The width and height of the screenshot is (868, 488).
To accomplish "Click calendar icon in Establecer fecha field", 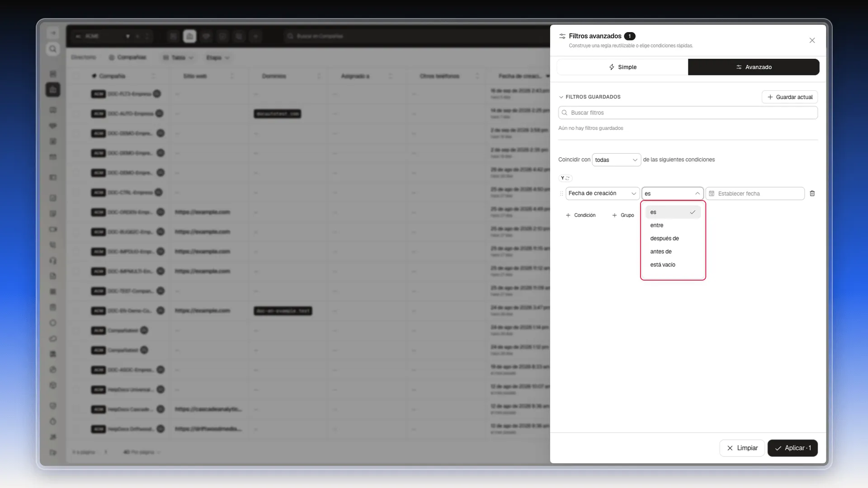I will pyautogui.click(x=712, y=193).
